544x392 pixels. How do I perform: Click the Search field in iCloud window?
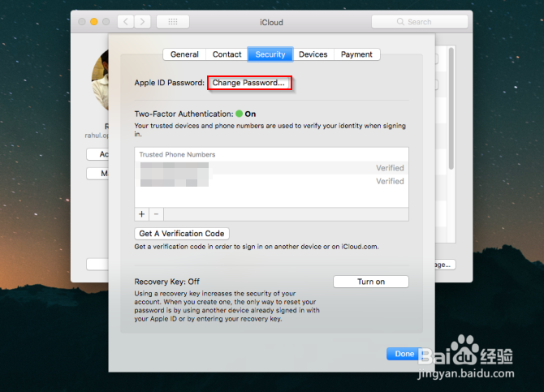click(420, 22)
